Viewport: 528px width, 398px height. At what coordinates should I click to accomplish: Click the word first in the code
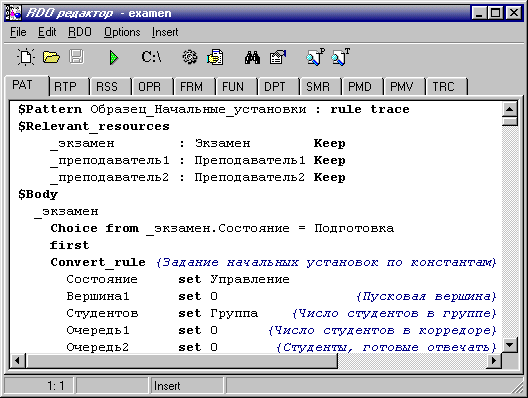pos(69,245)
